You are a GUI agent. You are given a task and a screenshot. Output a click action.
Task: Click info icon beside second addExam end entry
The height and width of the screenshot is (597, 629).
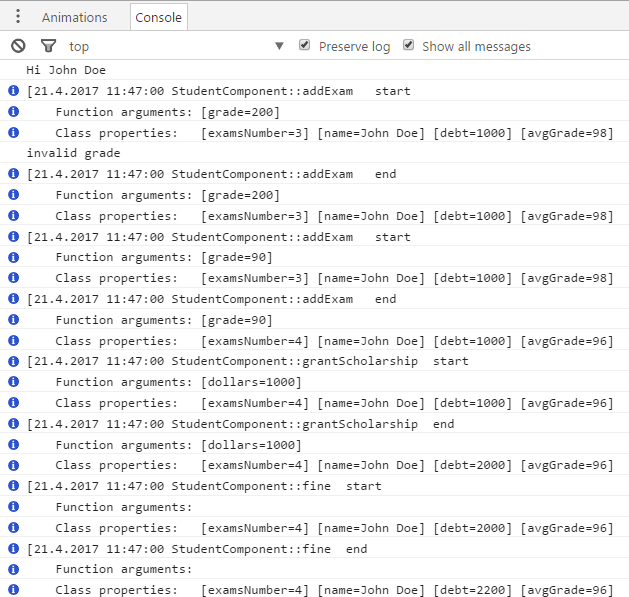pyautogui.click(x=14, y=299)
